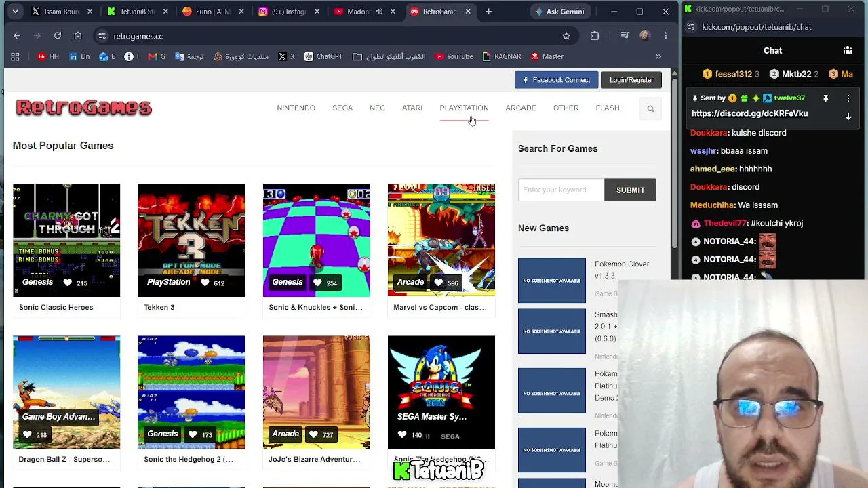Screen dimensions: 868x488
Task: Click the Ask Gemini button
Action: [559, 12]
